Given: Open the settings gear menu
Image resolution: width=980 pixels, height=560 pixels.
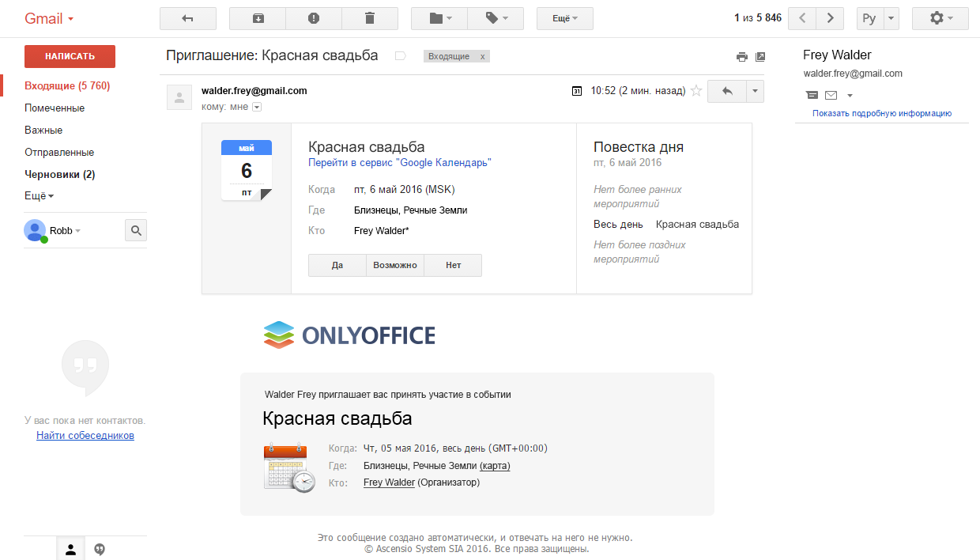Looking at the screenshot, I should [x=940, y=18].
